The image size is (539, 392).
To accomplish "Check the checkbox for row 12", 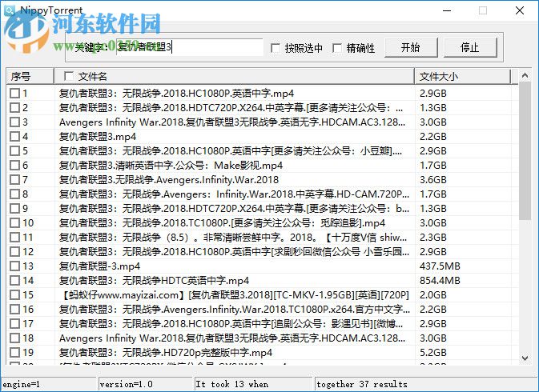I will coord(14,252).
